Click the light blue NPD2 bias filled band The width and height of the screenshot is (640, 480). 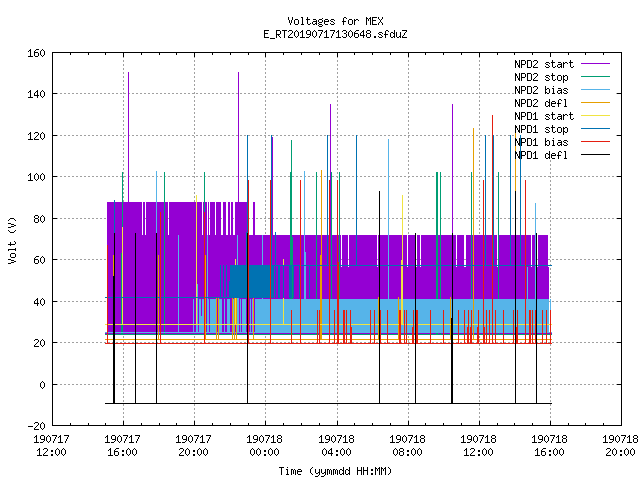coord(402,316)
